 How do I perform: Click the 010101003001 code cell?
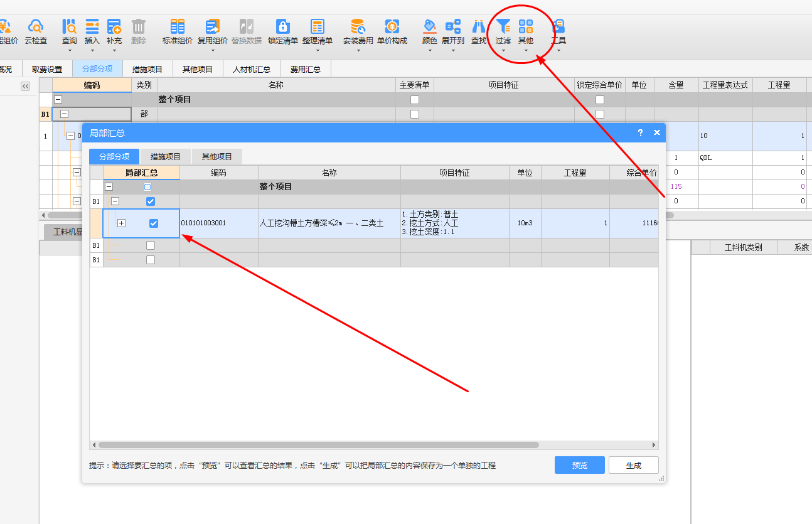218,223
